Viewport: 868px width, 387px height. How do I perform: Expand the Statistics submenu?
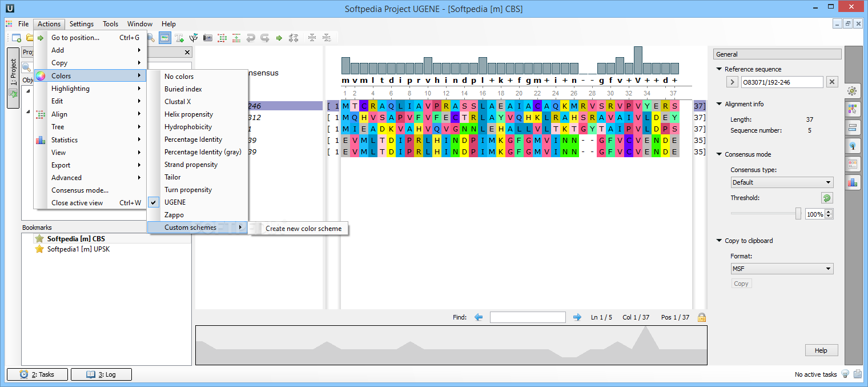[x=90, y=139]
